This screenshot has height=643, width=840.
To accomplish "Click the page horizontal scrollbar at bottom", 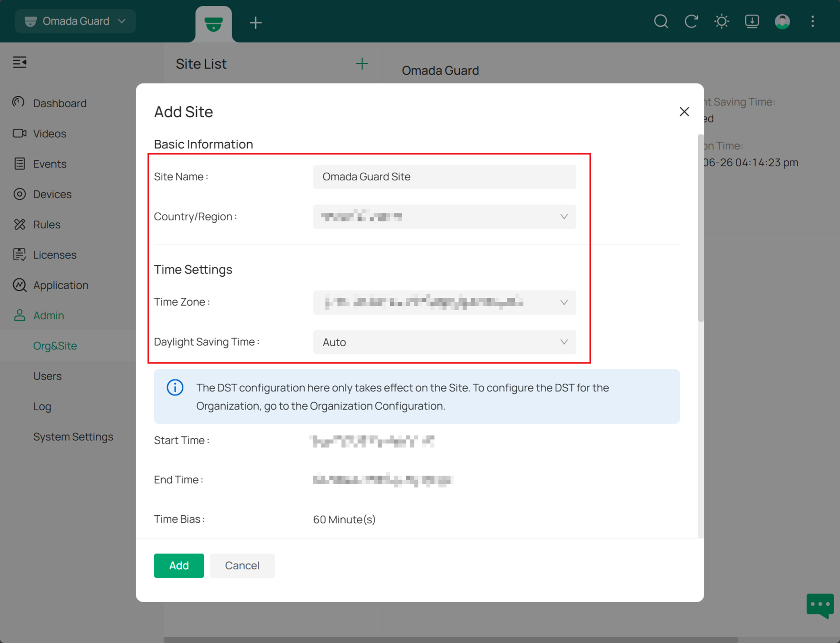I will point(451,639).
